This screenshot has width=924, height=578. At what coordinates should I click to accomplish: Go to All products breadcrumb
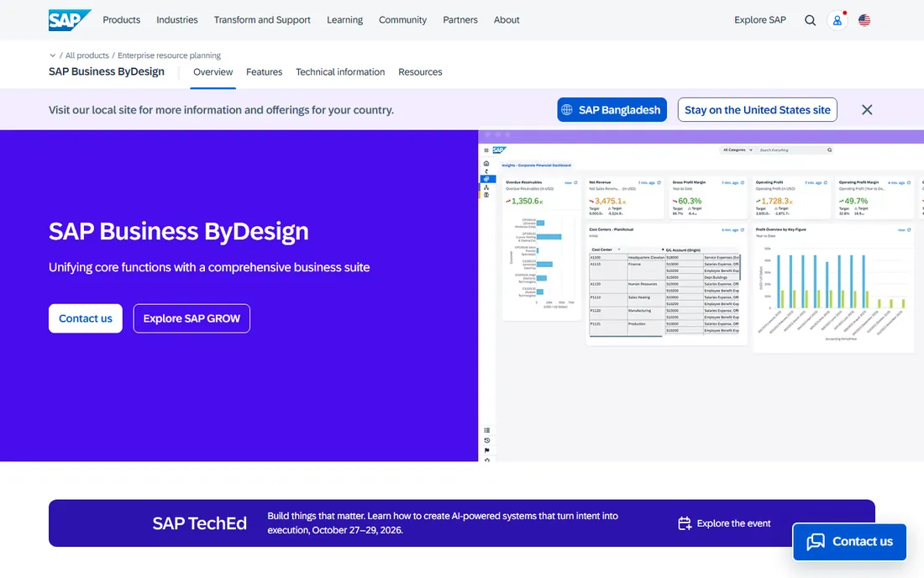pyautogui.click(x=87, y=55)
